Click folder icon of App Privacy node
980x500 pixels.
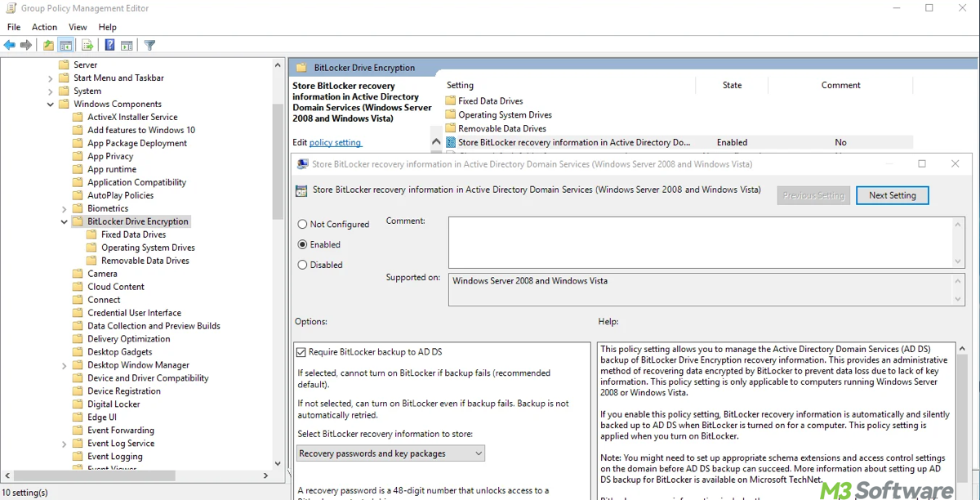(78, 156)
